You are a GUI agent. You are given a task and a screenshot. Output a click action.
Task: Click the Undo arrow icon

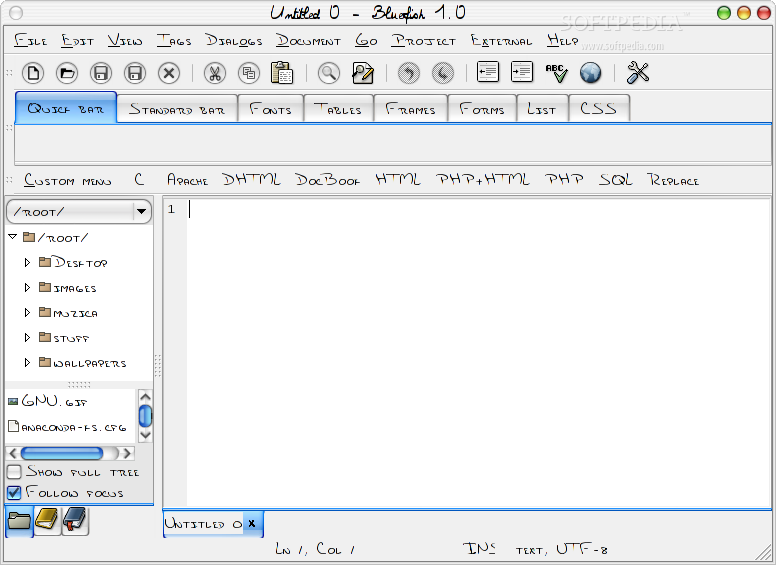coord(408,72)
